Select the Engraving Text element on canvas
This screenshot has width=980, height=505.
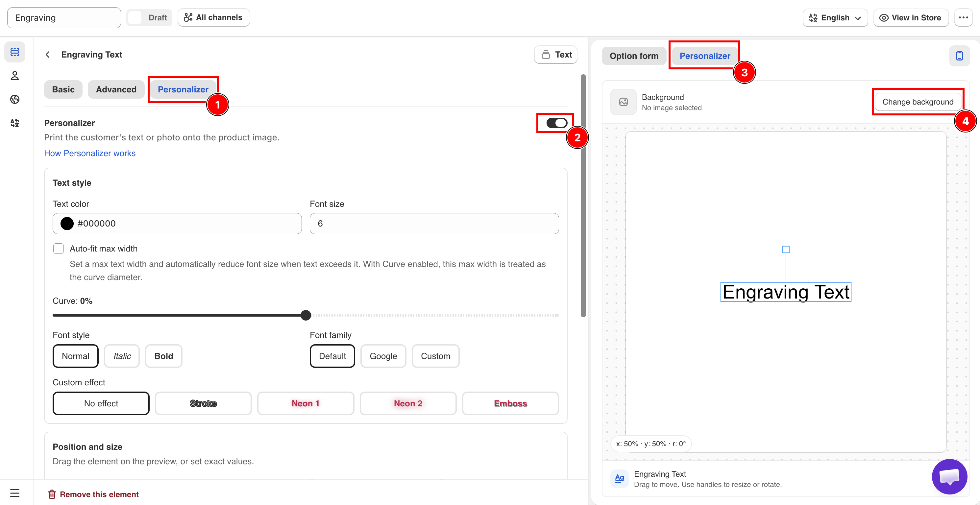coord(786,292)
